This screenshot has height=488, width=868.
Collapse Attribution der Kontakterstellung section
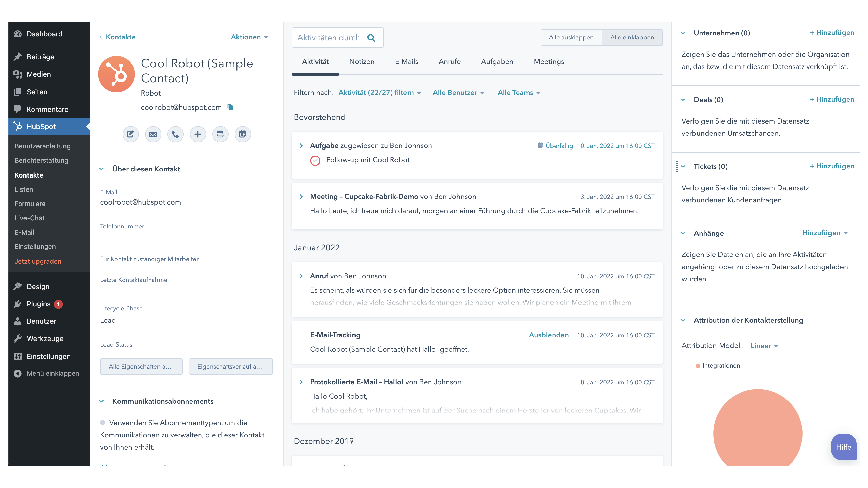point(683,320)
